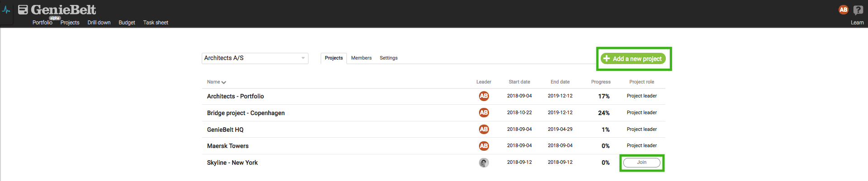This screenshot has height=181, width=868.
Task: Sort by the Name column chevron
Action: [224, 82]
